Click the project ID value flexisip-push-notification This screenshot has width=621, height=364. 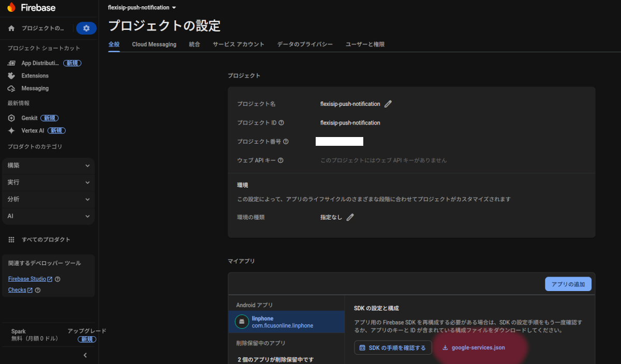click(x=350, y=123)
